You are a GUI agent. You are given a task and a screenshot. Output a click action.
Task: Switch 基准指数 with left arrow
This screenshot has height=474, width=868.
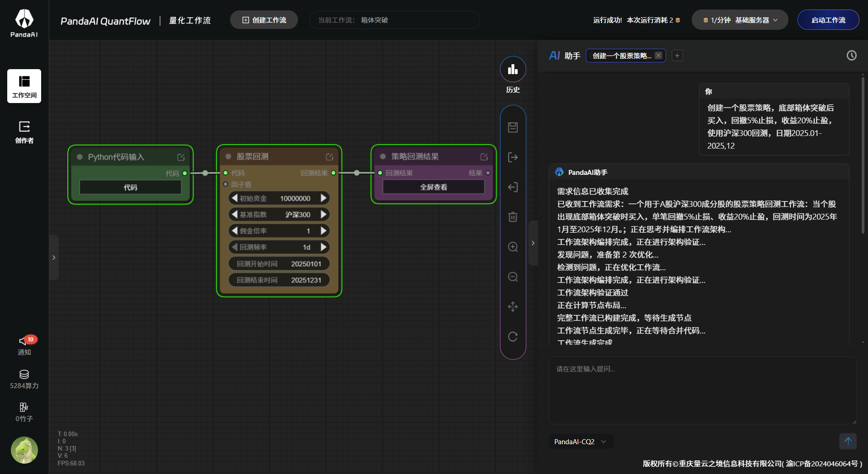[x=235, y=214]
